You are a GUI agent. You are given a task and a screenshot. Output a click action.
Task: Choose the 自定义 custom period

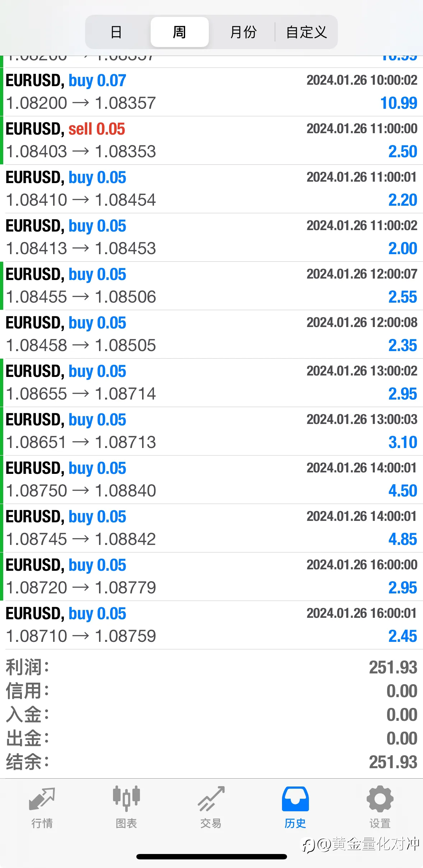click(x=306, y=32)
